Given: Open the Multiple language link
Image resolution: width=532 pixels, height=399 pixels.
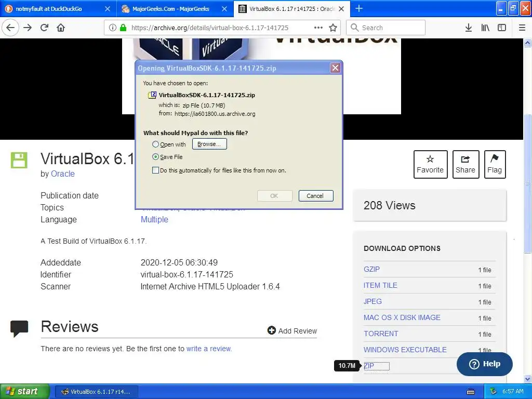Looking at the screenshot, I should tap(154, 220).
